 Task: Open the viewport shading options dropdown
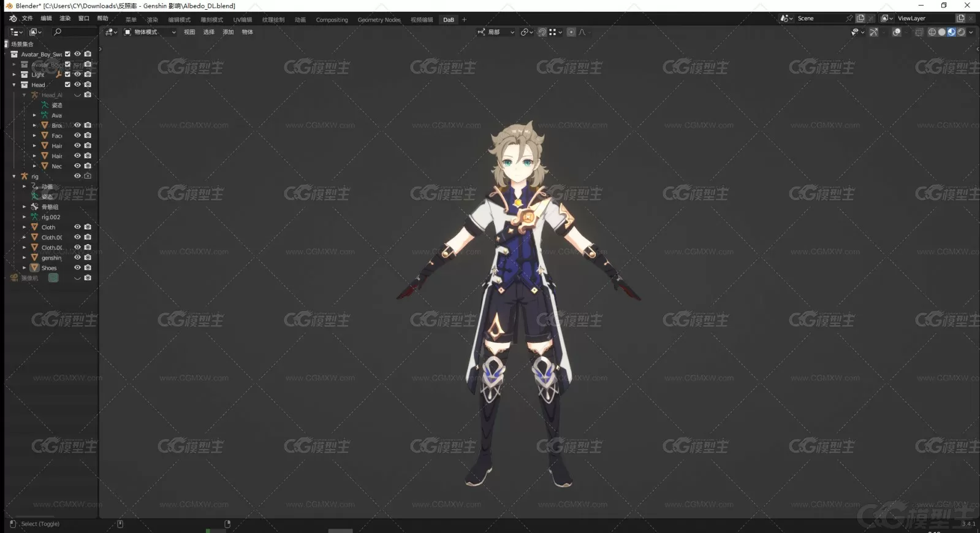(x=971, y=32)
